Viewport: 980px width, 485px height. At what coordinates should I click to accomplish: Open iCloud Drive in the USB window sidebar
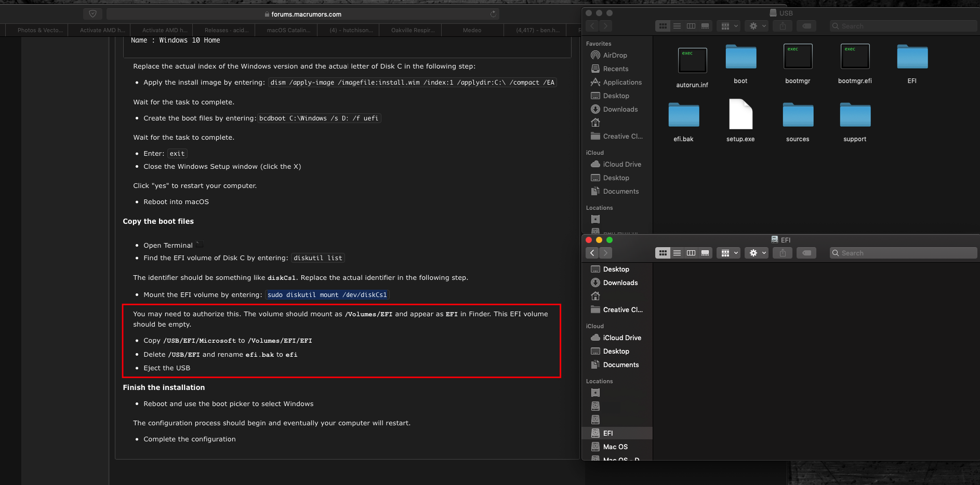[x=617, y=164]
